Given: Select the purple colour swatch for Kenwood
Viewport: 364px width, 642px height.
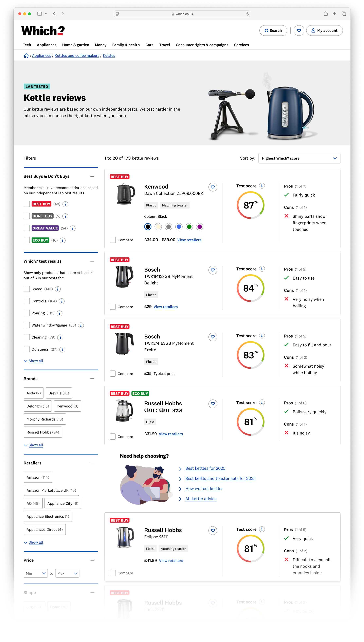Looking at the screenshot, I should 200,227.
